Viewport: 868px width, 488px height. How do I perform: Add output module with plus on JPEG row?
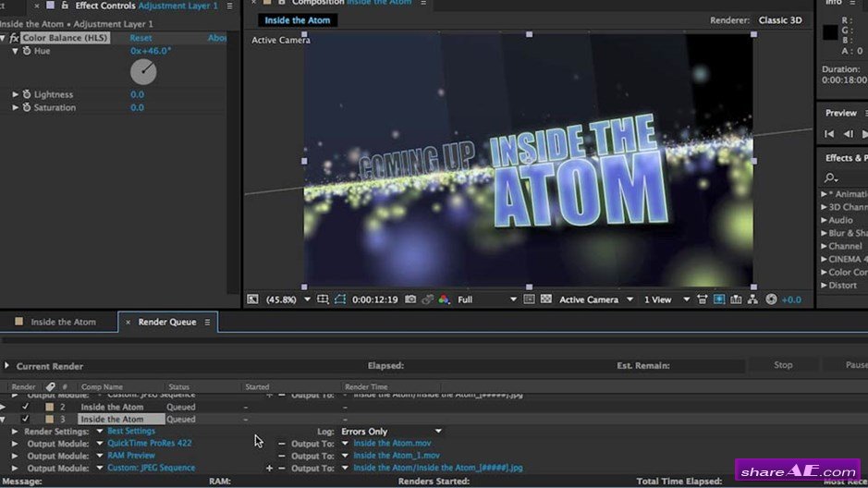(269, 468)
